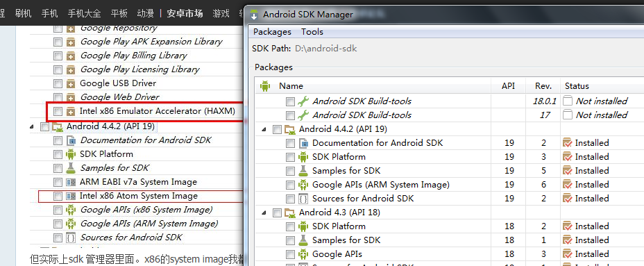
Task: Collapse Android 4.4.2 (API 19) tree in webpage
Action: click(x=32, y=127)
